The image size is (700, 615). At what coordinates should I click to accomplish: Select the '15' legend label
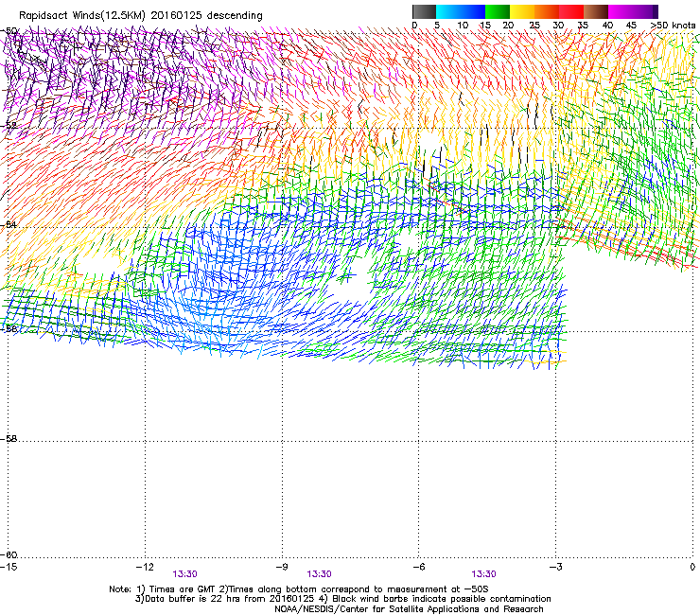[x=485, y=26]
